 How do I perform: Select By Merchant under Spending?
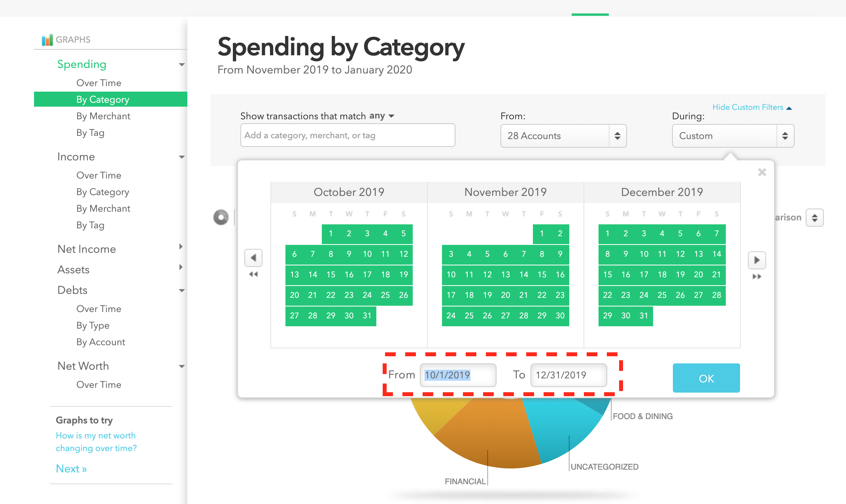pyautogui.click(x=103, y=116)
